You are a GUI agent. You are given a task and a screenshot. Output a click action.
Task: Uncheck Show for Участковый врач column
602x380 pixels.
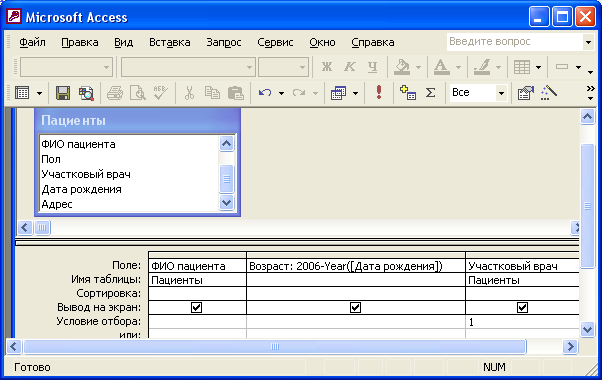522,307
